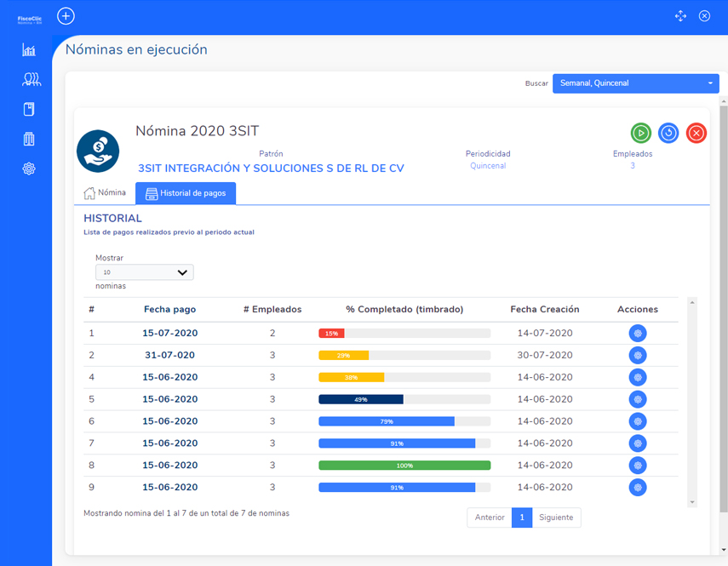Switch to the Nómina tab

tap(105, 193)
